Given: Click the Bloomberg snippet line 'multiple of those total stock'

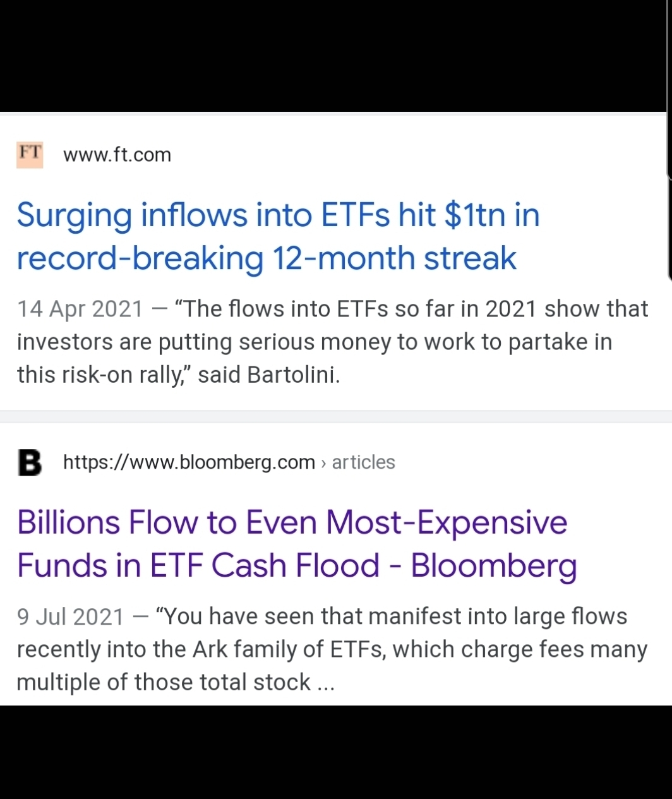Looking at the screenshot, I should [164, 683].
